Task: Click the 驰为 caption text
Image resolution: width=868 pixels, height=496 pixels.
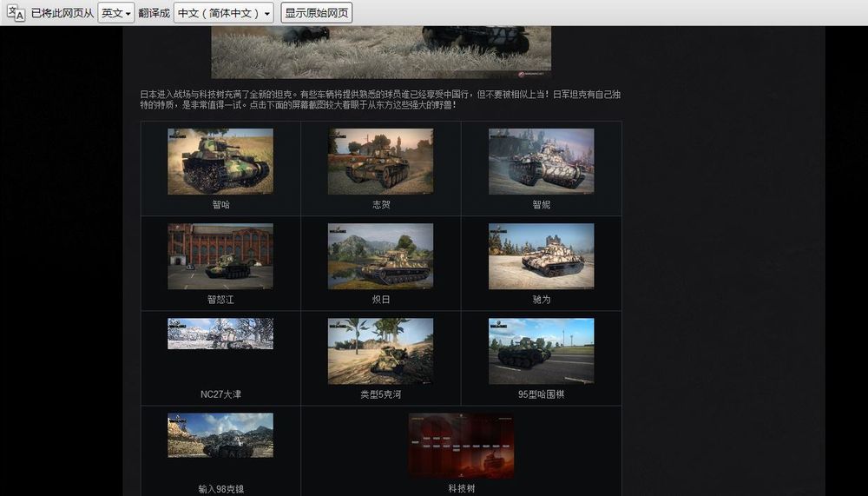Action: pos(542,300)
